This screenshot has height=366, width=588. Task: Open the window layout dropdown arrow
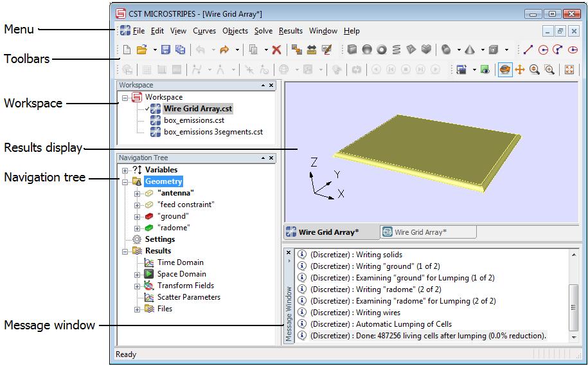474,69
